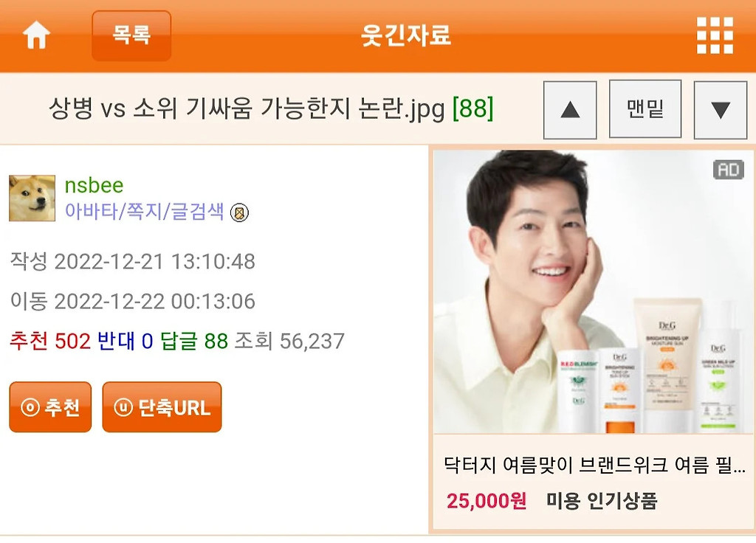The height and width of the screenshot is (543, 756).
Task: Click the AD label on the advertisement
Action: tap(729, 170)
